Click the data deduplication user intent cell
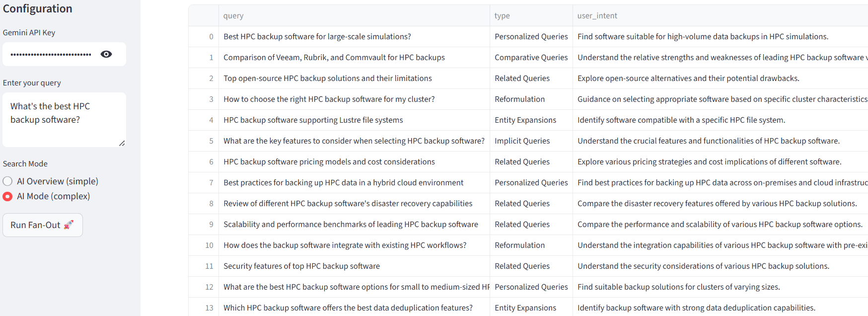 coord(696,308)
